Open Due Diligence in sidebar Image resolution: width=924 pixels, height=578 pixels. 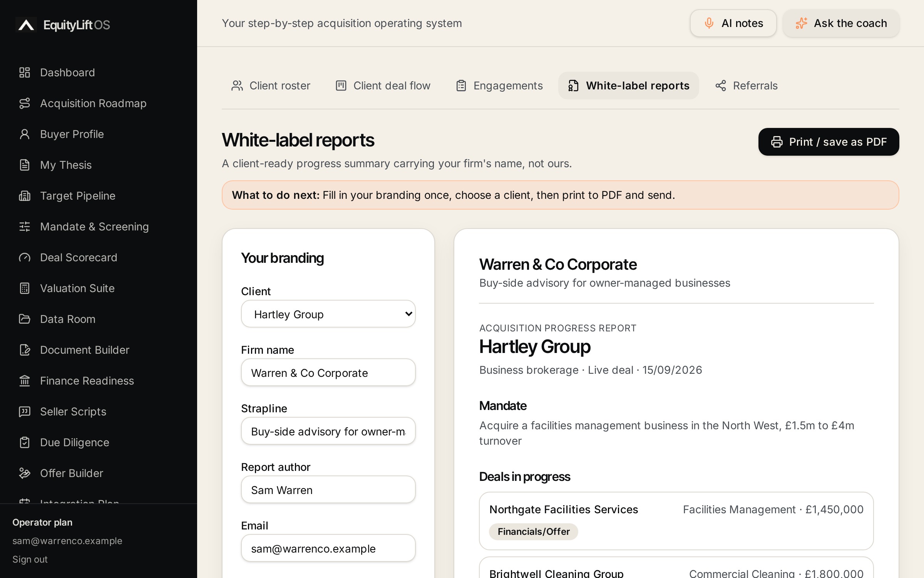click(99, 442)
